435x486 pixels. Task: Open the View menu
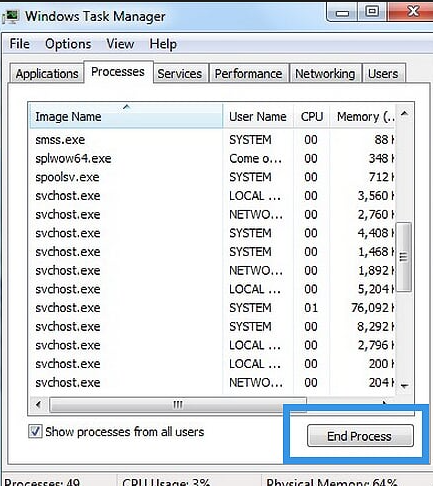pyautogui.click(x=120, y=44)
